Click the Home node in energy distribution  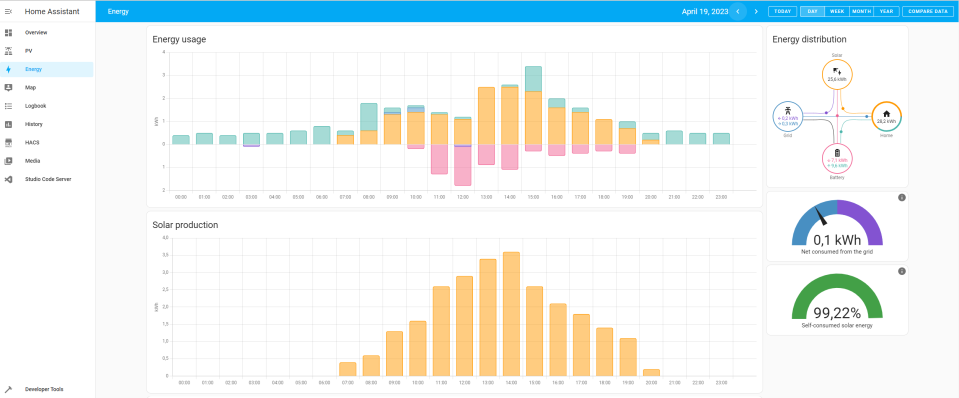point(886,116)
